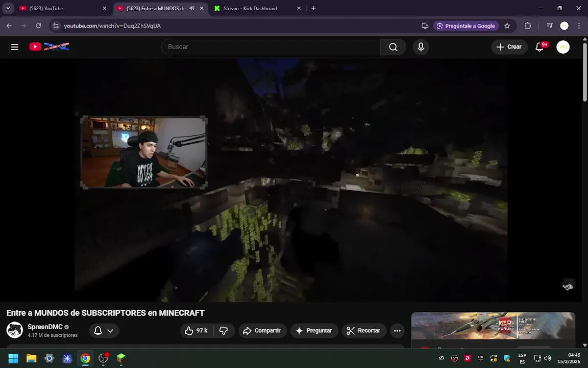Screen dimensions: 588x368
Task: Open YouTube notifications bell
Action: (540, 47)
